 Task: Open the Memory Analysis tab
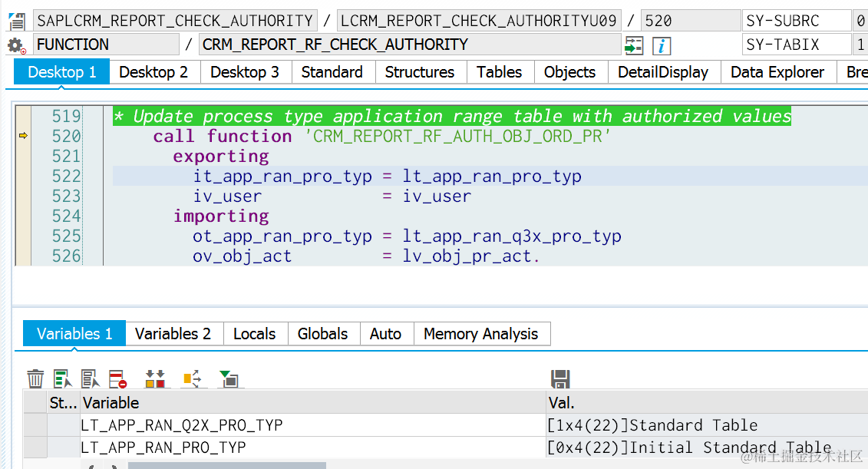coord(481,334)
